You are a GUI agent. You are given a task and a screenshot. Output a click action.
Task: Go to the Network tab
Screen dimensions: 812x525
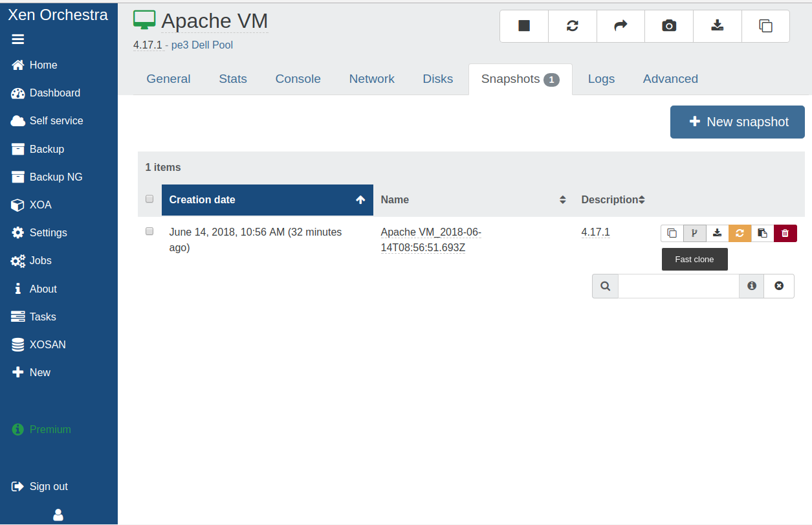pos(372,79)
